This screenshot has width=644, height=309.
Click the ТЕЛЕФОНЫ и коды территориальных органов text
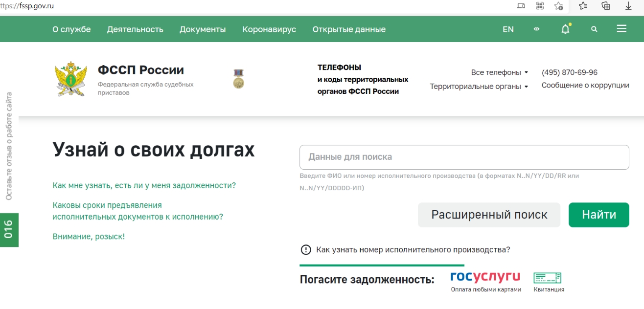point(363,79)
